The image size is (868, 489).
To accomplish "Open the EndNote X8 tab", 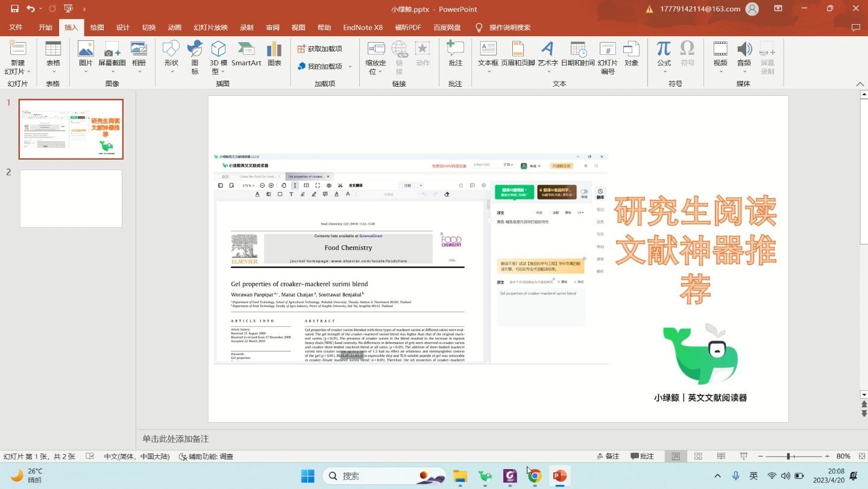I will (x=363, y=28).
